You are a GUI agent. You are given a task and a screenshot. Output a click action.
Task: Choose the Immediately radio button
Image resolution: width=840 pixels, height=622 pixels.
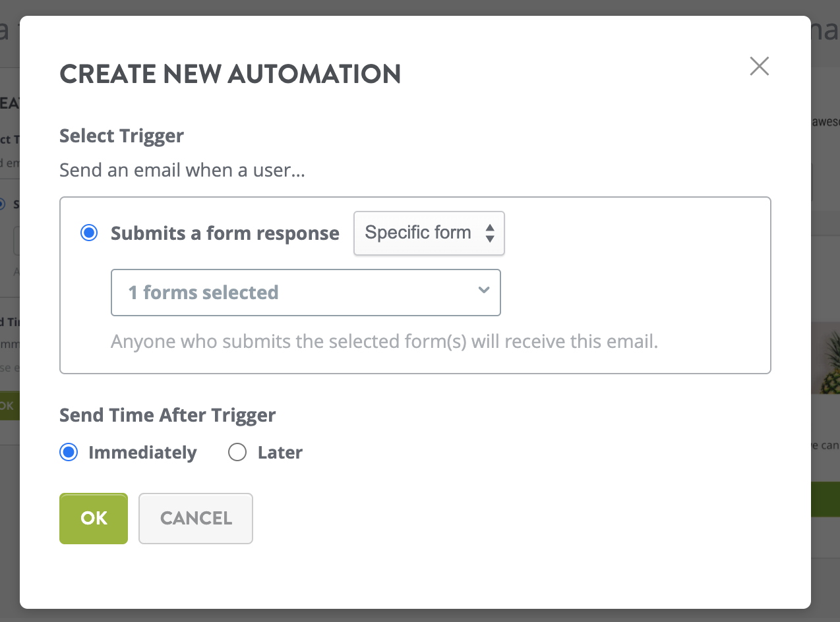(x=69, y=452)
